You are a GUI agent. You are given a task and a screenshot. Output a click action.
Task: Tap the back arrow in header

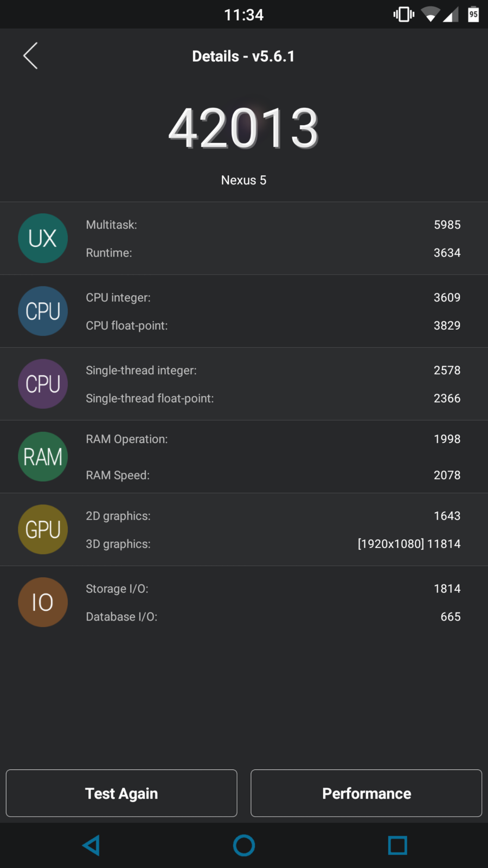[x=31, y=56]
